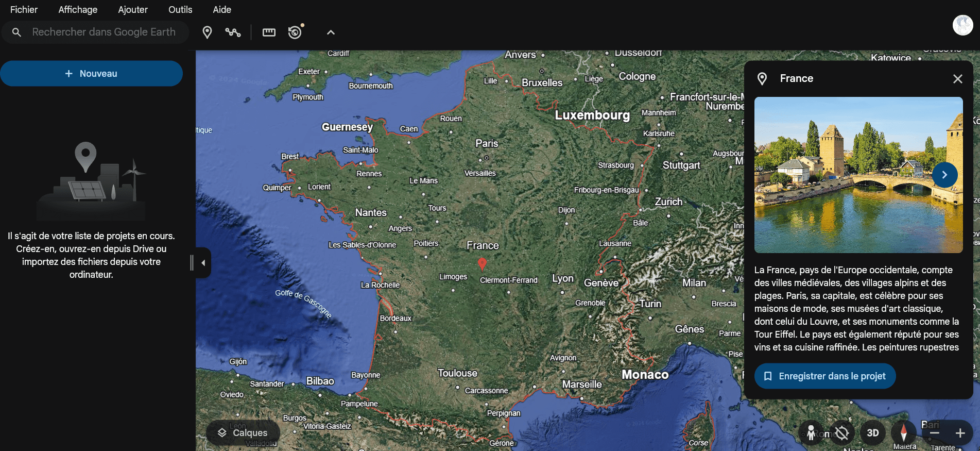This screenshot has height=451, width=980.
Task: Click the Zurich label on map
Action: pyautogui.click(x=668, y=202)
